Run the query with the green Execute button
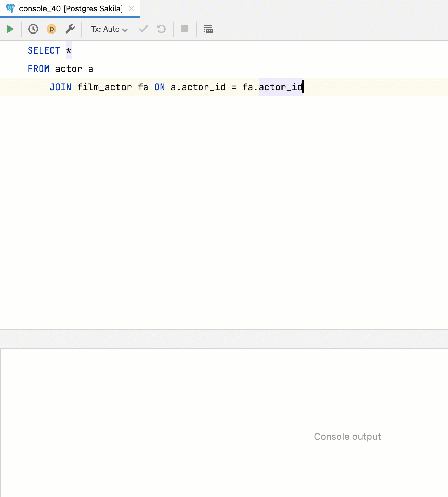Viewport: 448px width, 497px height. 10,29
